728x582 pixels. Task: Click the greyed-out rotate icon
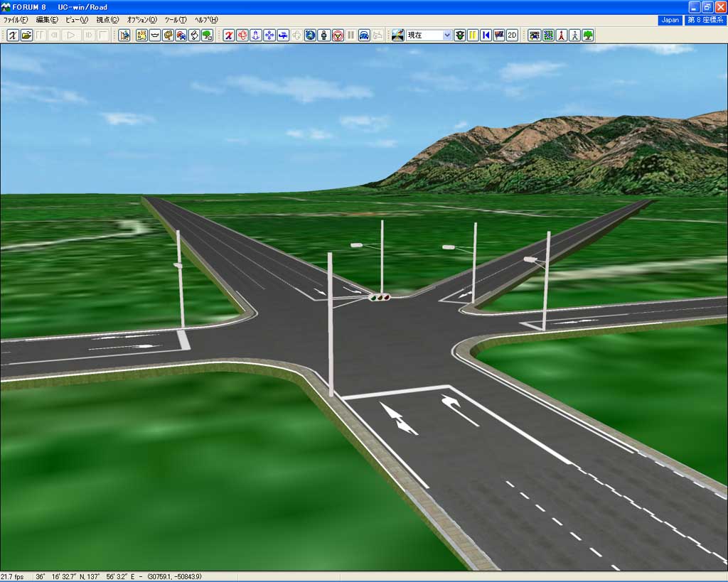(x=296, y=36)
